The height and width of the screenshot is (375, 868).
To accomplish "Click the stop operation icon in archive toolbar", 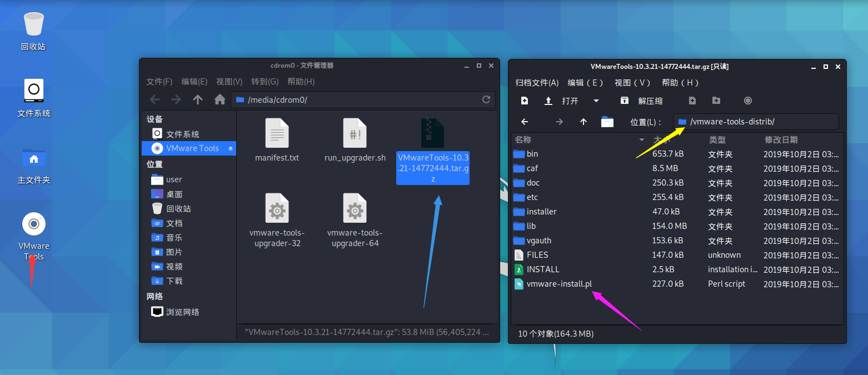I will (x=748, y=101).
